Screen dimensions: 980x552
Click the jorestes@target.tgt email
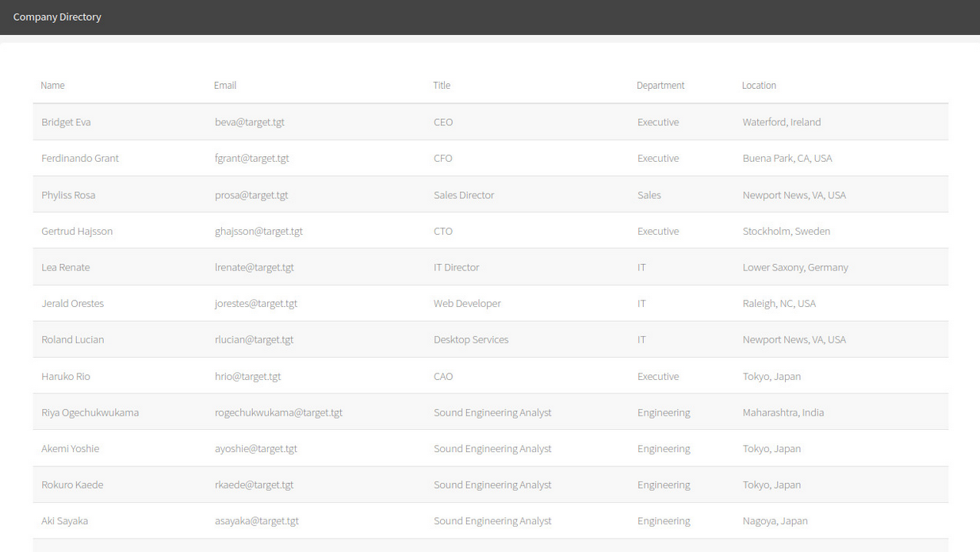(256, 304)
